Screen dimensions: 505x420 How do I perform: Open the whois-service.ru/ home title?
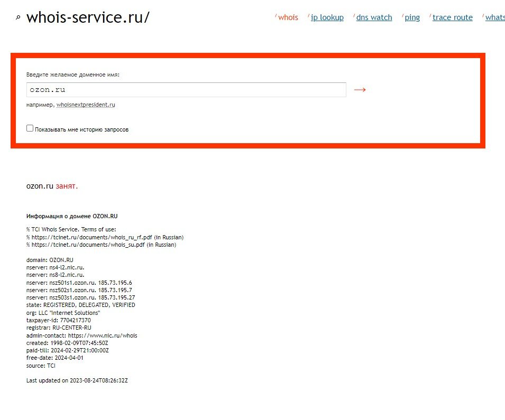point(88,17)
